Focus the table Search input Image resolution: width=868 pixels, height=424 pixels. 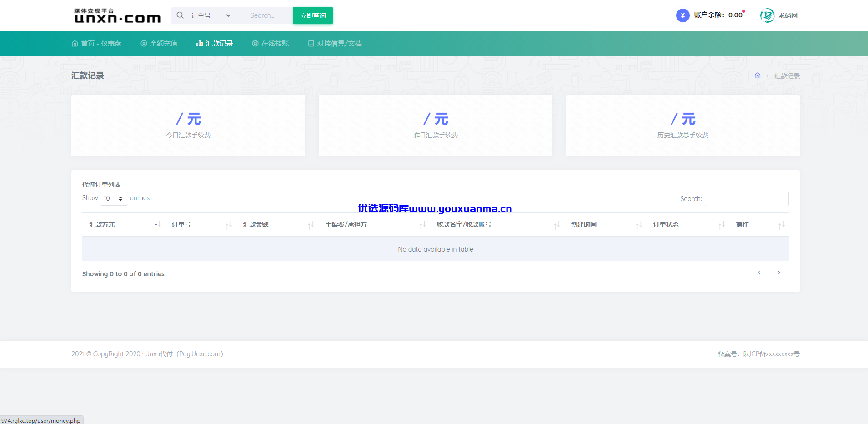[x=747, y=199]
